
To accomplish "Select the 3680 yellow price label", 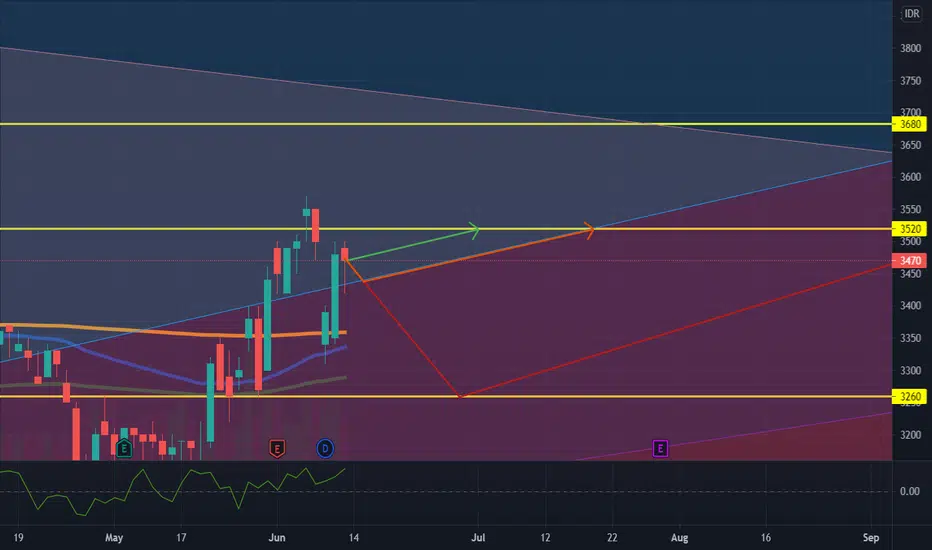I will (x=909, y=124).
